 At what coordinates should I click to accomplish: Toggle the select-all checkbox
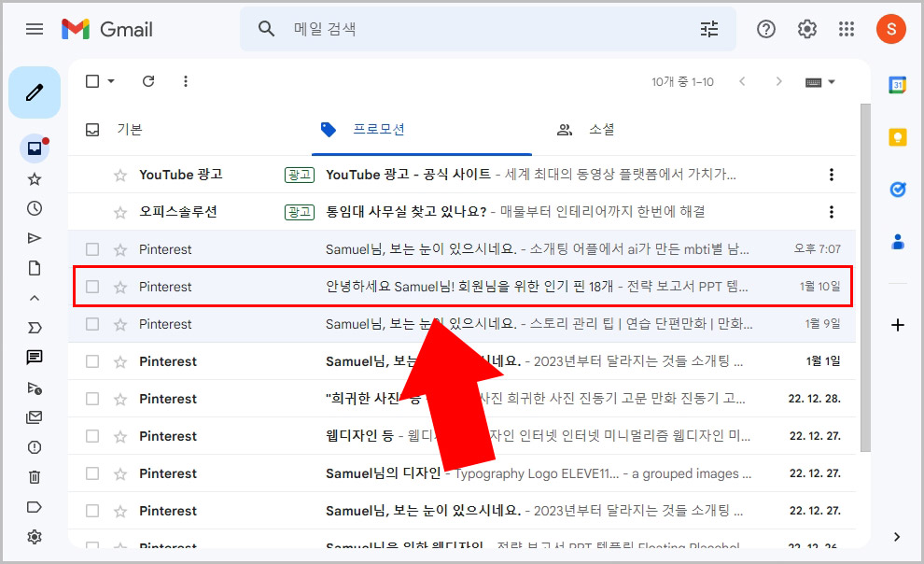click(x=92, y=81)
